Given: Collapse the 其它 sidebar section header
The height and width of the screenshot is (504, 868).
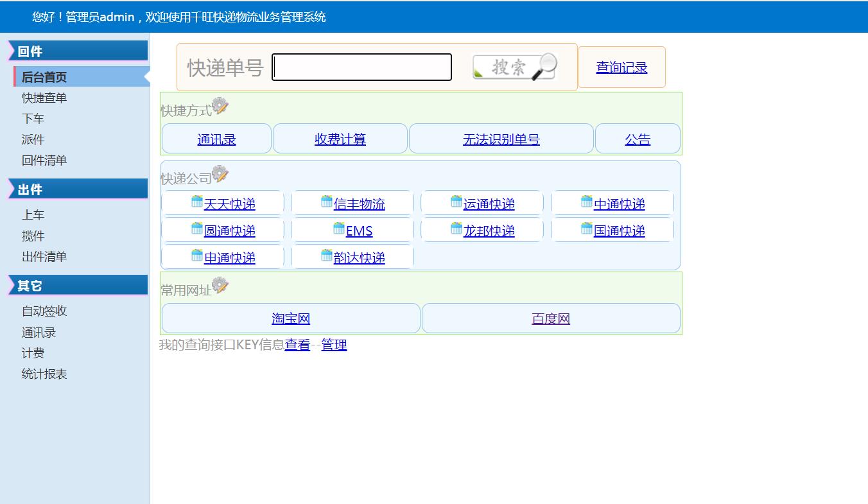Looking at the screenshot, I should (x=78, y=285).
